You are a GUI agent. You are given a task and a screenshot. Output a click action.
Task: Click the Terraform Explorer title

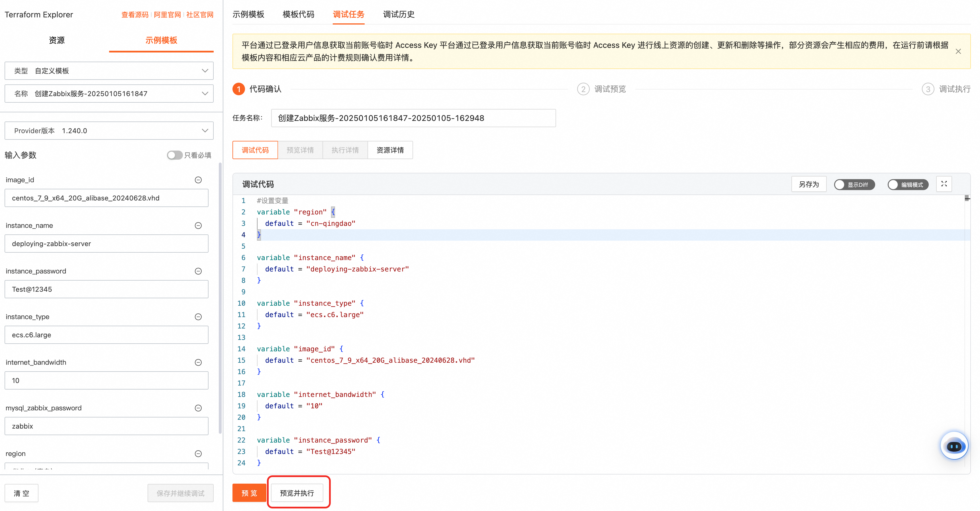39,15
